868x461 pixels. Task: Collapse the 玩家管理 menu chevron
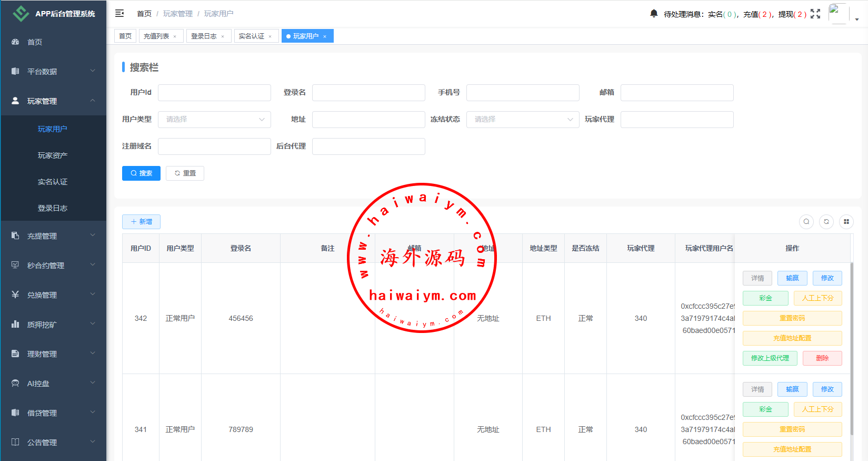click(x=93, y=100)
